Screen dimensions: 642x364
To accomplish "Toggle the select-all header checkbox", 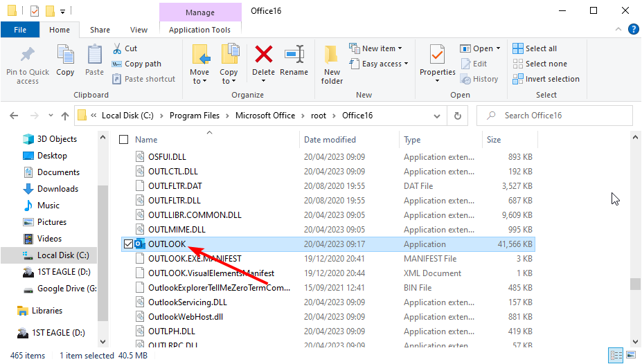I will (124, 140).
